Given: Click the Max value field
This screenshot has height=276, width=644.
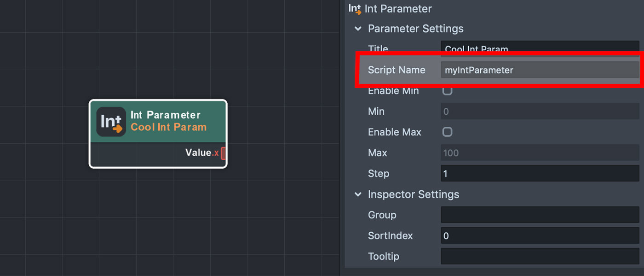Looking at the screenshot, I should (539, 153).
